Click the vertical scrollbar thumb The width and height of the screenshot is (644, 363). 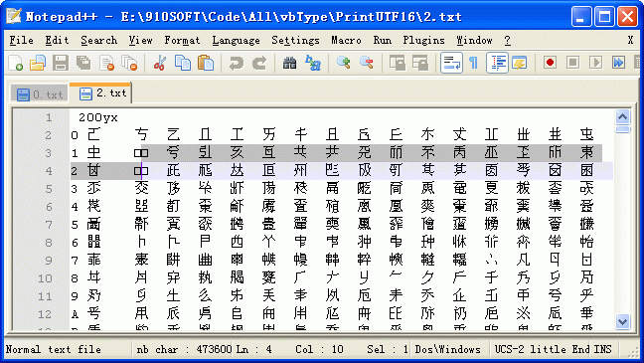pyautogui.click(x=623, y=129)
